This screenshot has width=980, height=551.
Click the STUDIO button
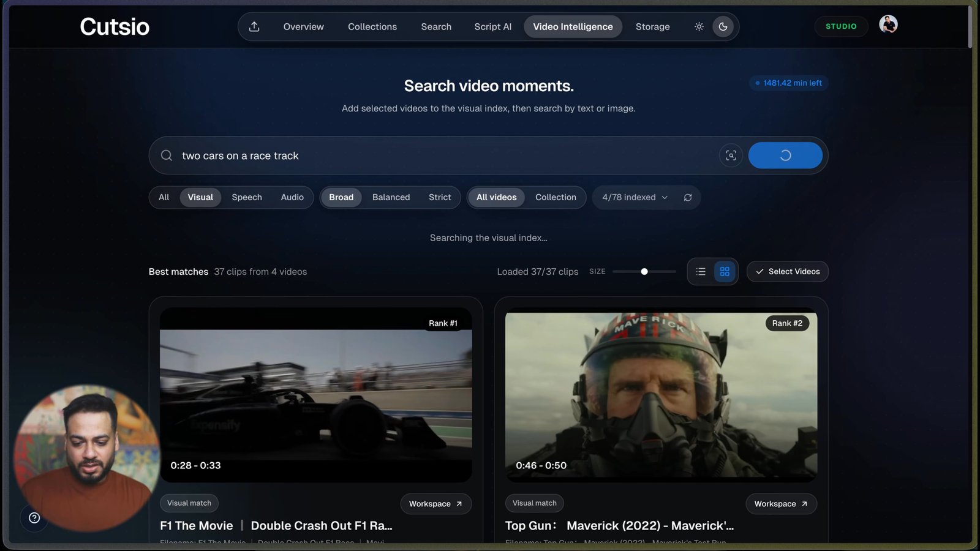point(841,26)
